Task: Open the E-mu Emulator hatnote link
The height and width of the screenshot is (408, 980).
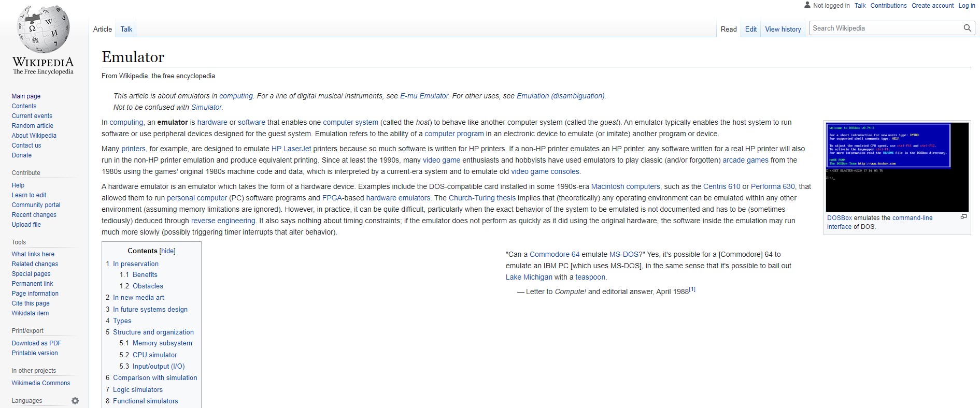Action: [424, 96]
